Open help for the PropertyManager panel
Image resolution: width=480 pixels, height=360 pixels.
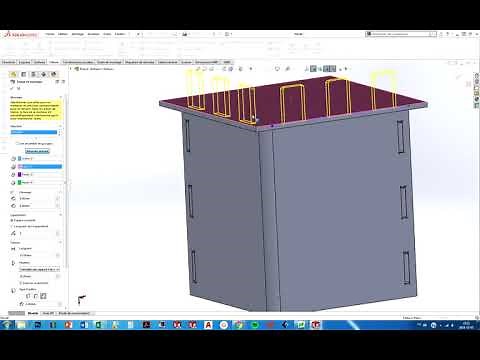tap(57, 82)
